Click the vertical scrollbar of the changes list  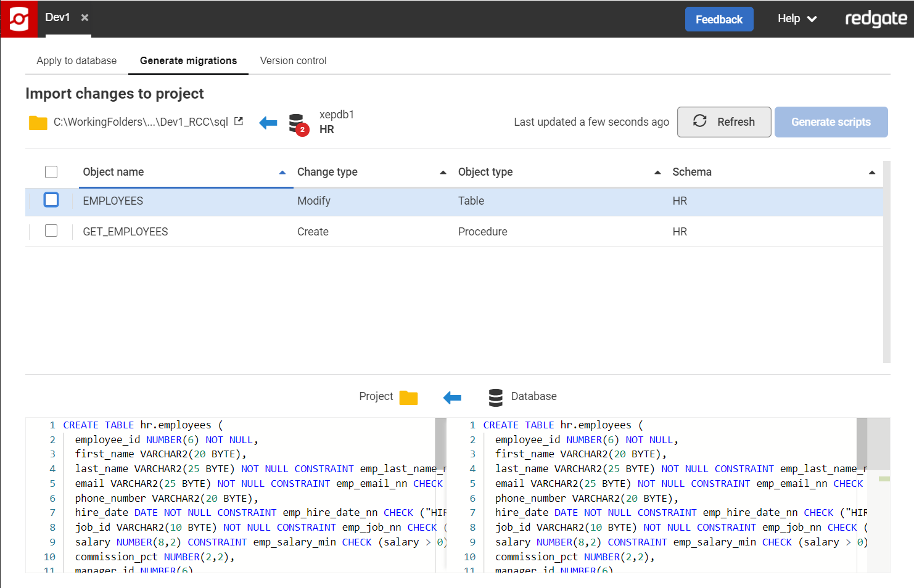click(x=886, y=262)
